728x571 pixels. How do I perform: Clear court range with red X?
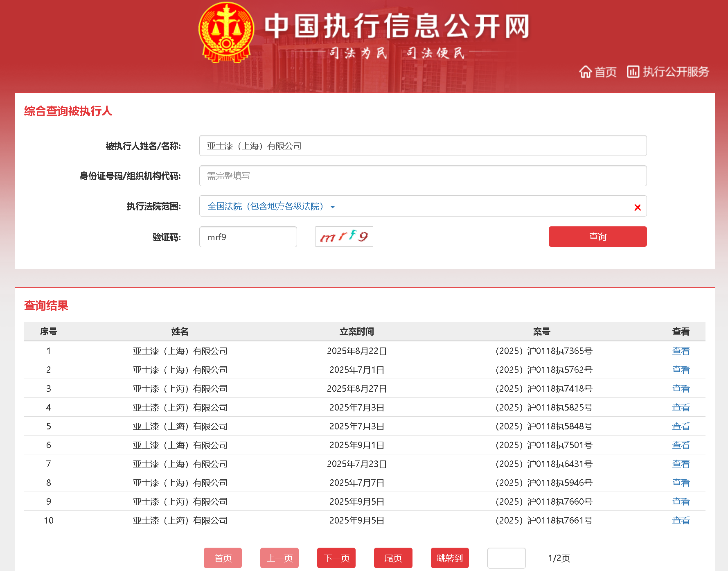[x=637, y=207]
